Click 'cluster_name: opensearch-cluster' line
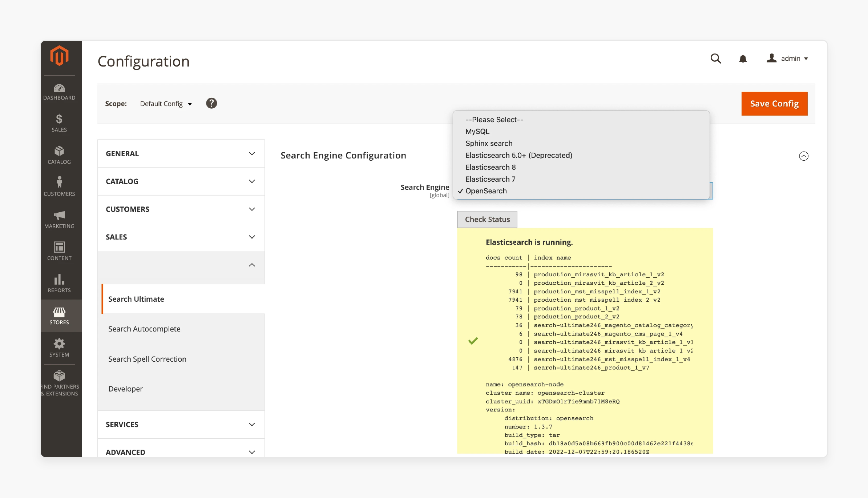 coord(545,393)
